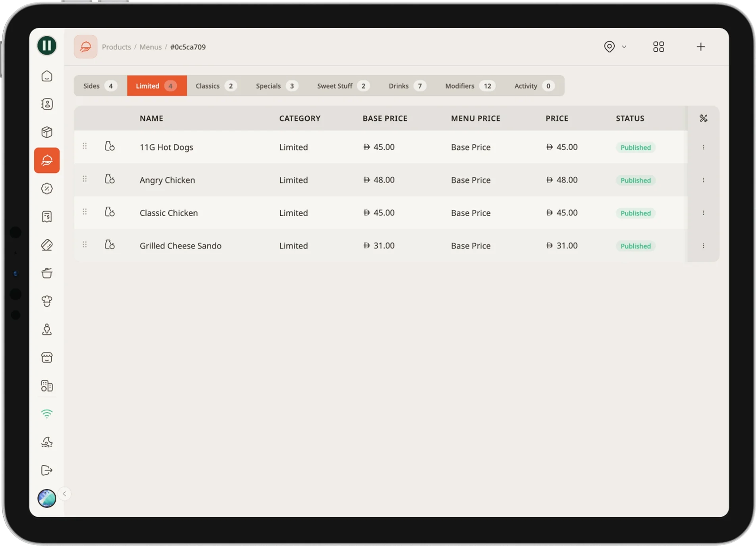Image resolution: width=756 pixels, height=546 pixels.
Task: Click the Published badge for Angry Chicken
Action: pos(636,180)
